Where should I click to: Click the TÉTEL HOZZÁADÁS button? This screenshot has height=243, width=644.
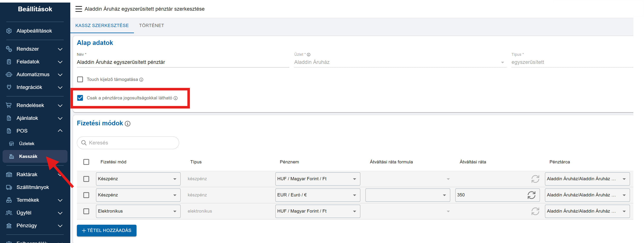106,230
